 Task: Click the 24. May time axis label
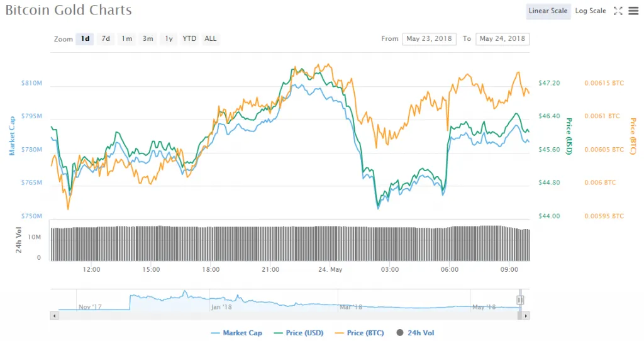pos(330,269)
